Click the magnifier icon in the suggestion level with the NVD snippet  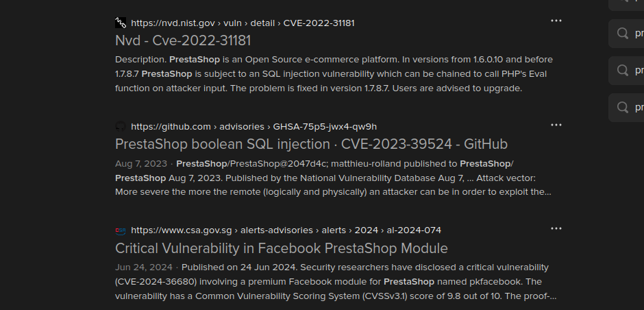(x=623, y=71)
